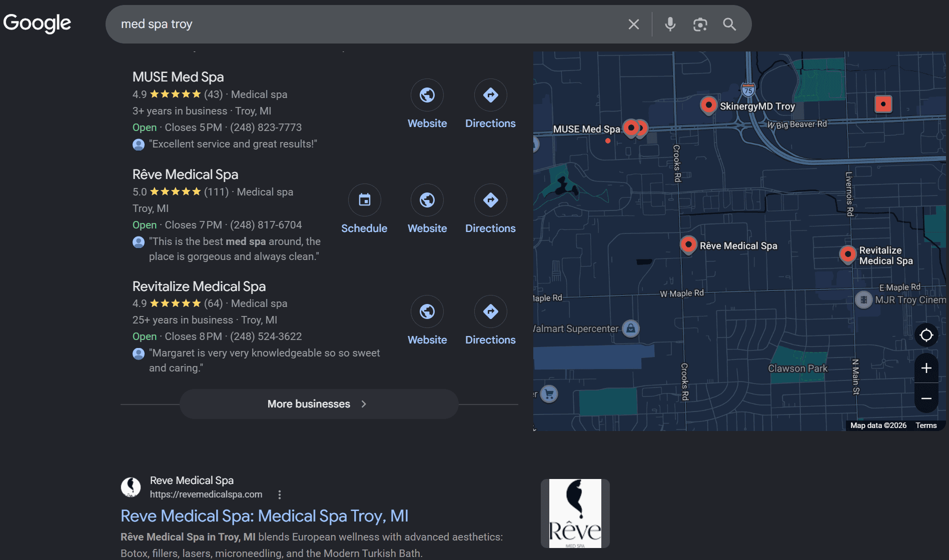The width and height of the screenshot is (949, 560).
Task: Open MUSE Med Spa website icon
Action: pyautogui.click(x=427, y=95)
